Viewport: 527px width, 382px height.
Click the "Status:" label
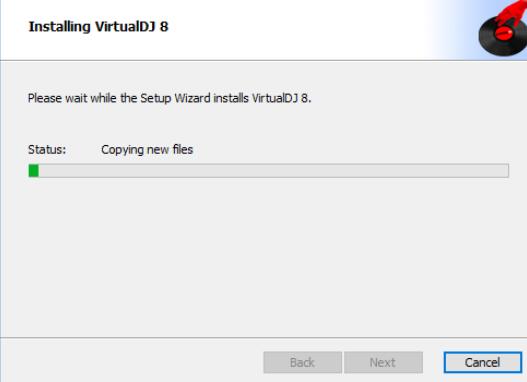[47, 150]
